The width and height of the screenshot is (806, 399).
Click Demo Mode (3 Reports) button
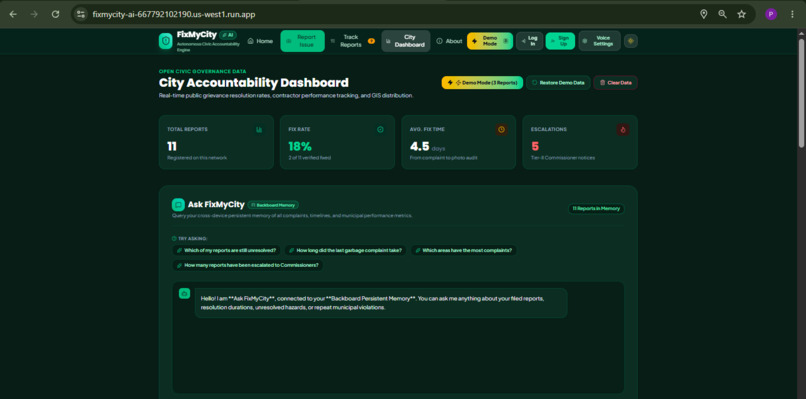[482, 83]
